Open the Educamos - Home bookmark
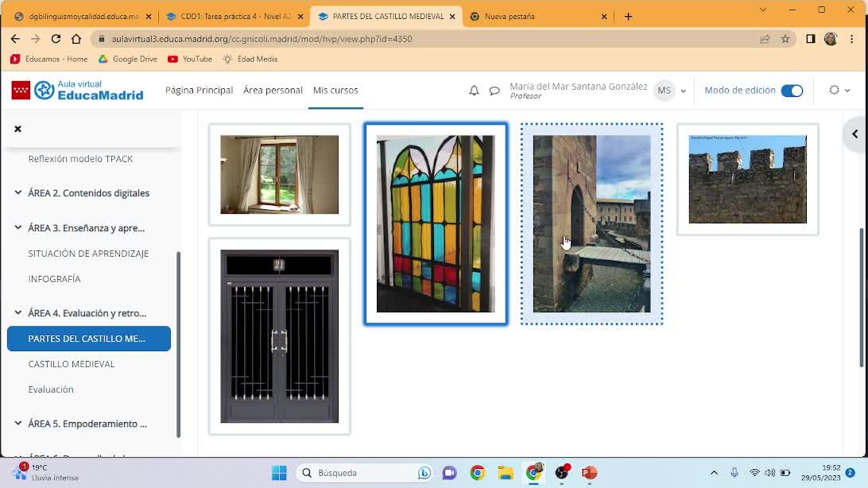 [x=48, y=59]
